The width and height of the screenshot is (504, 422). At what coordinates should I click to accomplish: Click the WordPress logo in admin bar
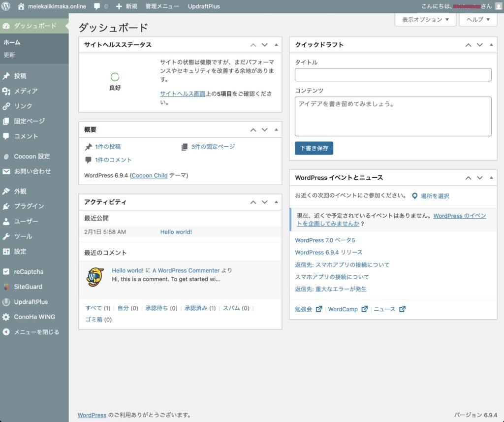click(6, 6)
